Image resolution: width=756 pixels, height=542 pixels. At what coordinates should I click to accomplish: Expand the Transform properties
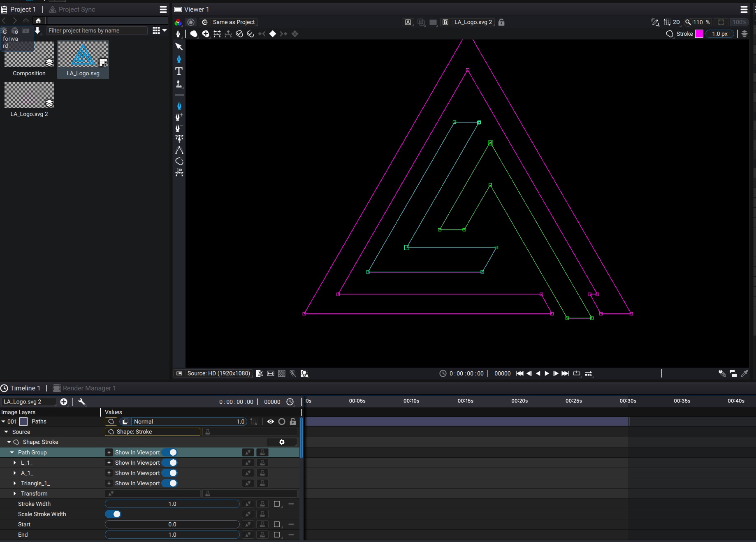click(x=15, y=493)
